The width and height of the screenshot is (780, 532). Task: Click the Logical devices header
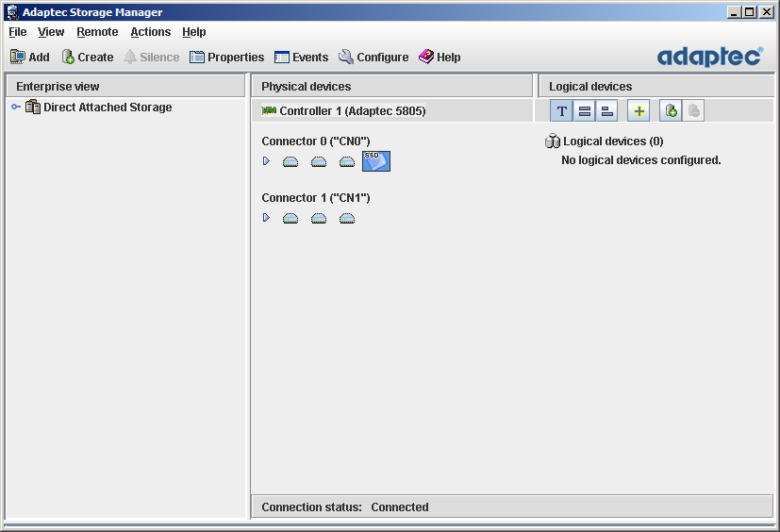point(656,86)
